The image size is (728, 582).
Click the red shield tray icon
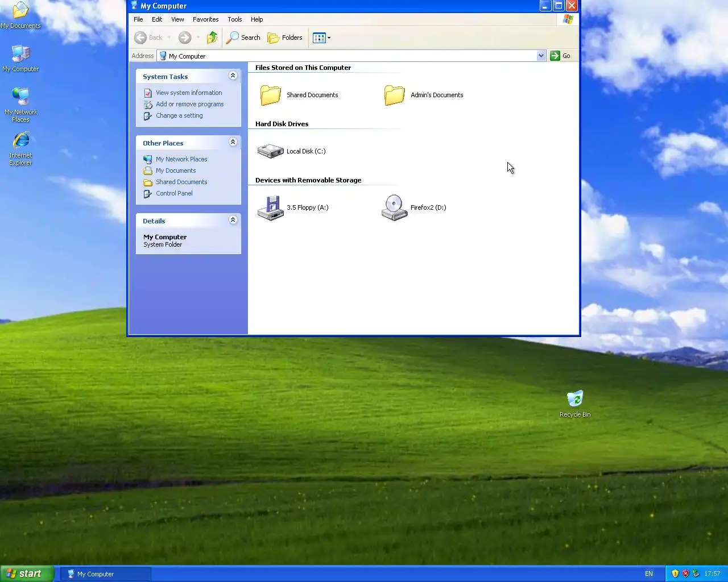click(685, 573)
